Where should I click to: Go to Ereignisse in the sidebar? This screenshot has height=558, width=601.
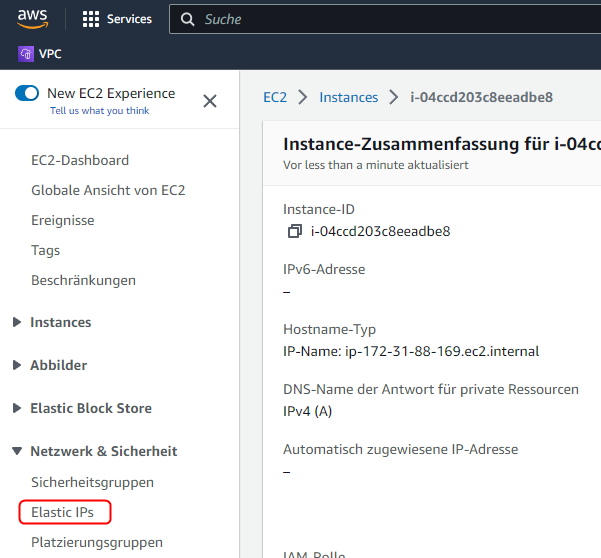coord(63,220)
